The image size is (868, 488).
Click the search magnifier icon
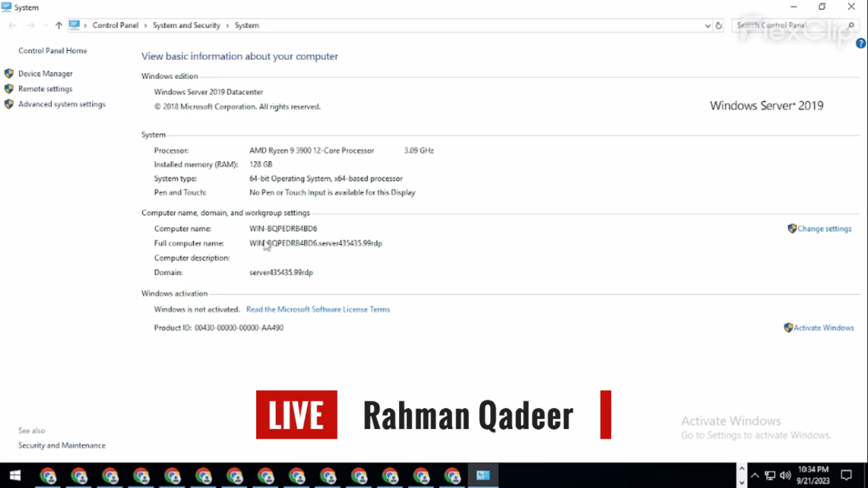[851, 25]
